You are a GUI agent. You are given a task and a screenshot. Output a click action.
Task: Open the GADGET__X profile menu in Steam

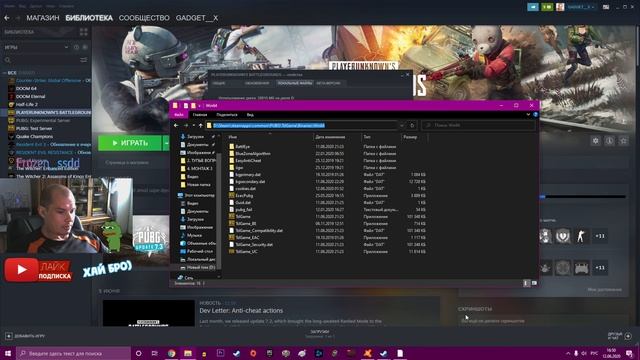197,18
